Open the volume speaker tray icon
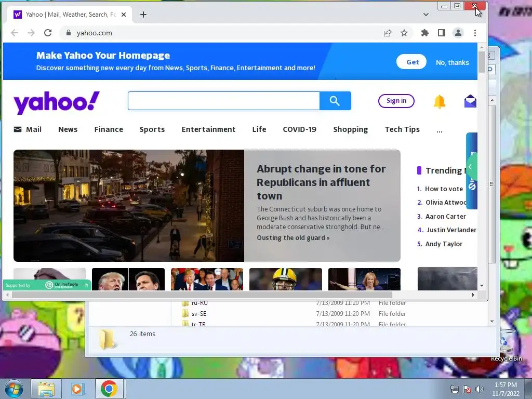532x399 pixels. pyautogui.click(x=480, y=389)
